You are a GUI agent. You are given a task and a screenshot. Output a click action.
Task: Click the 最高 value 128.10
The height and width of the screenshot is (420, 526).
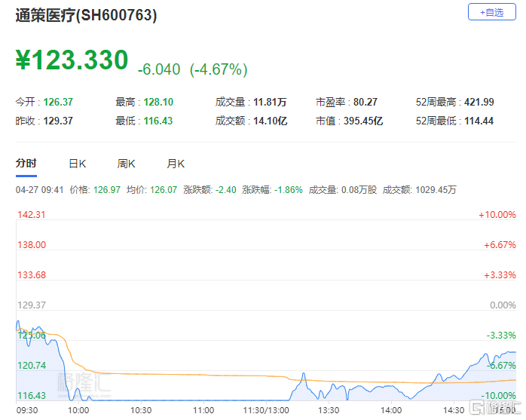coord(158,102)
